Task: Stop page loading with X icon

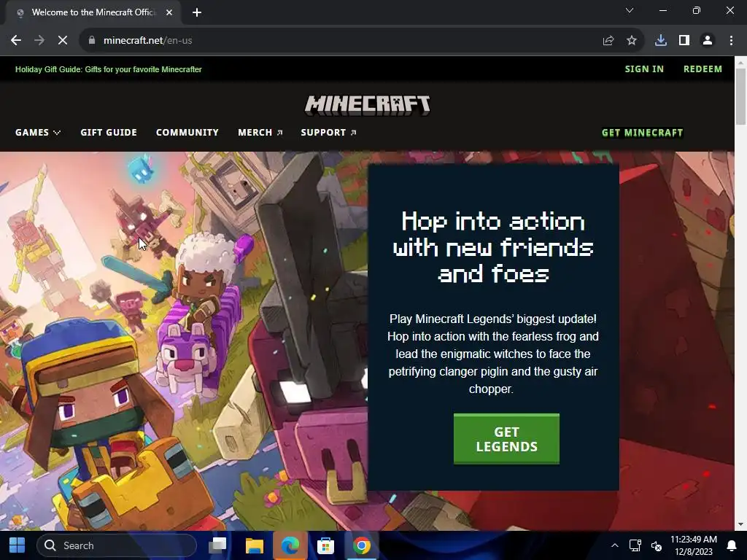Action: 63,41
